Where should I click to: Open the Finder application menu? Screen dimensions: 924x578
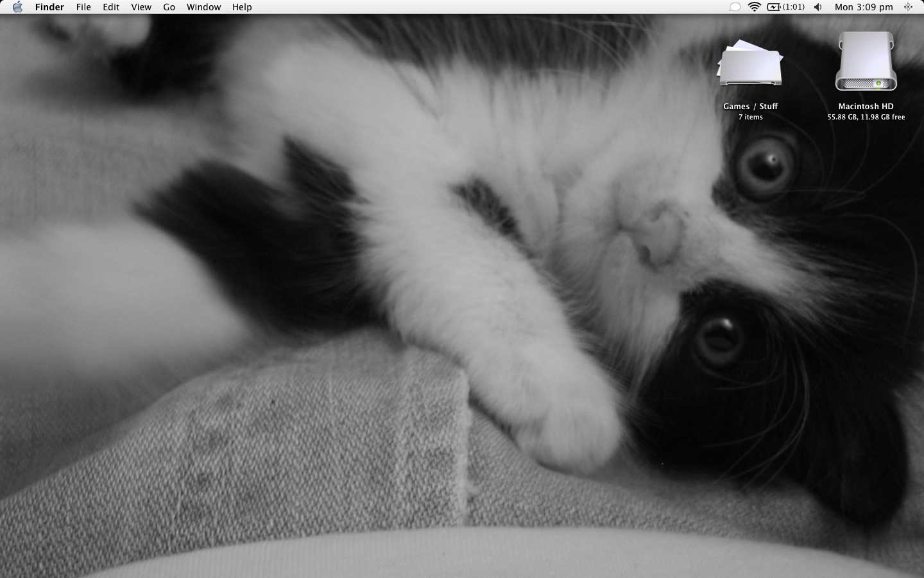(x=49, y=7)
